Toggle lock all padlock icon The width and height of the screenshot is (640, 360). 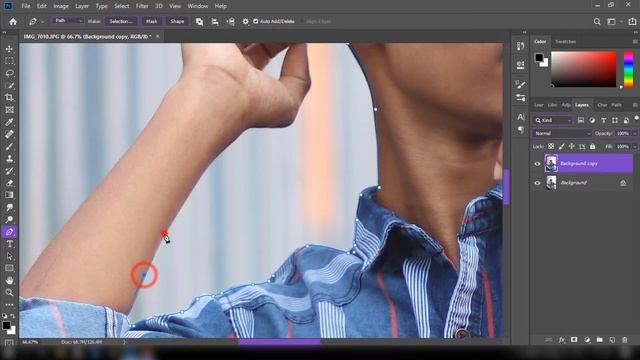(x=593, y=146)
